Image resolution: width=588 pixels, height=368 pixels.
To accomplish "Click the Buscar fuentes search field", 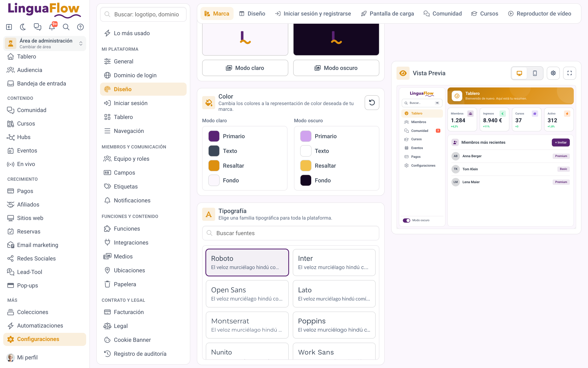I will 291,233.
